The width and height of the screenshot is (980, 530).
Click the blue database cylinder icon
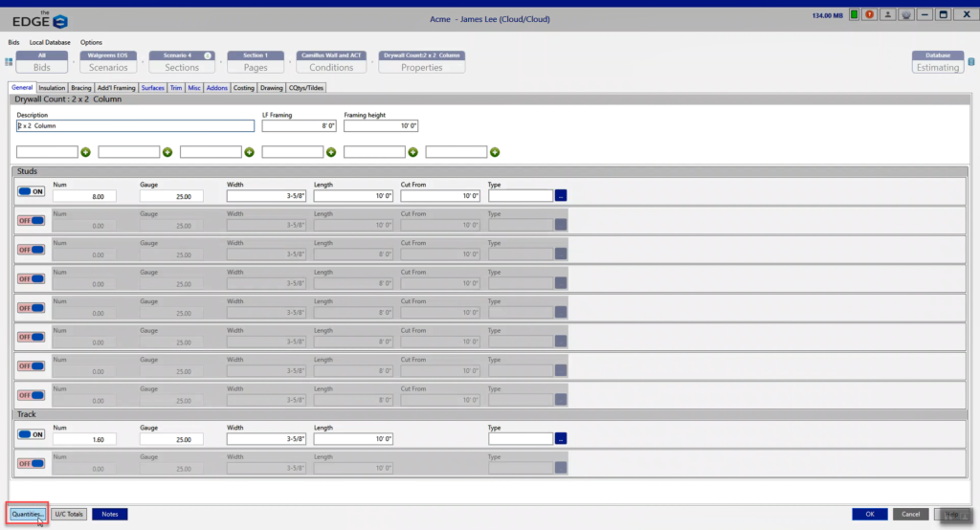tap(970, 62)
